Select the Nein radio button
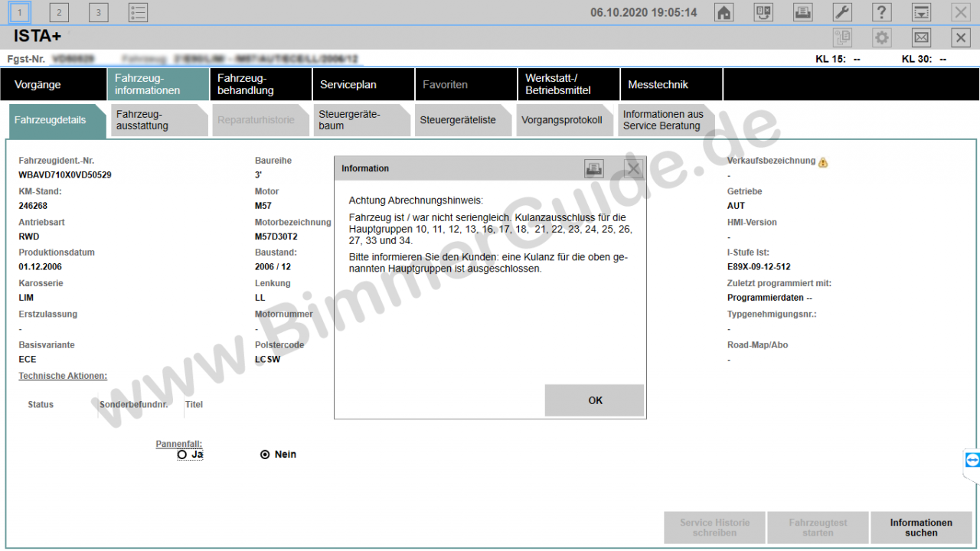 click(x=265, y=455)
